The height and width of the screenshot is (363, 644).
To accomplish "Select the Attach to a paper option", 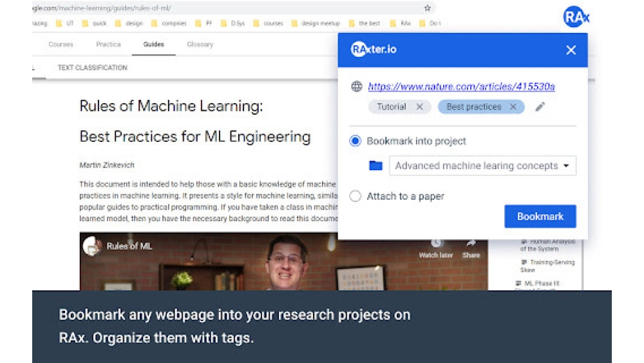I will click(x=355, y=197).
